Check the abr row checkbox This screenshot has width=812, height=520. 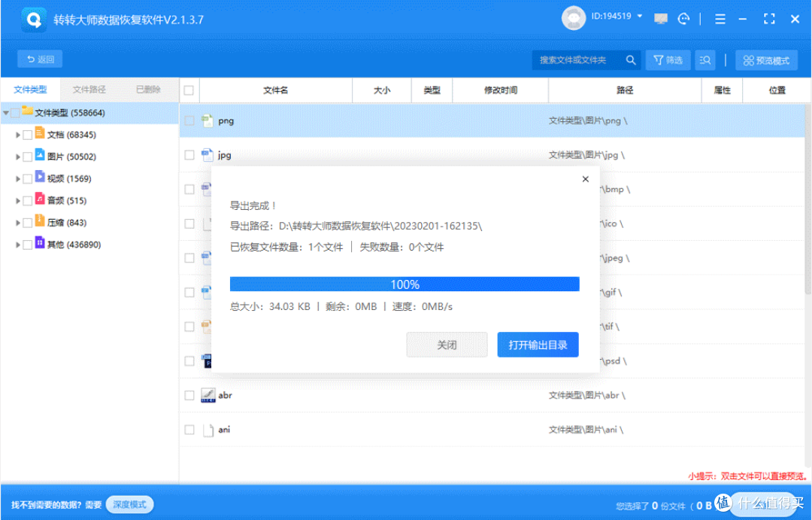[x=189, y=395]
